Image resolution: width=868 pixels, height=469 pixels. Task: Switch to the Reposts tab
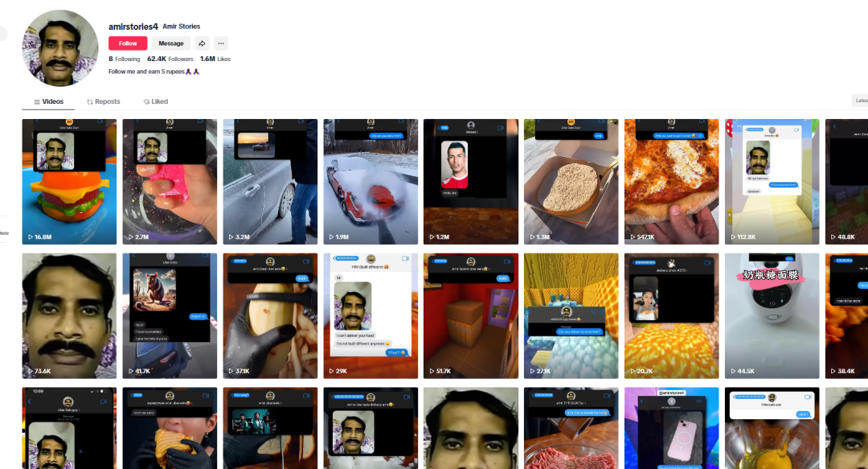[x=103, y=101]
